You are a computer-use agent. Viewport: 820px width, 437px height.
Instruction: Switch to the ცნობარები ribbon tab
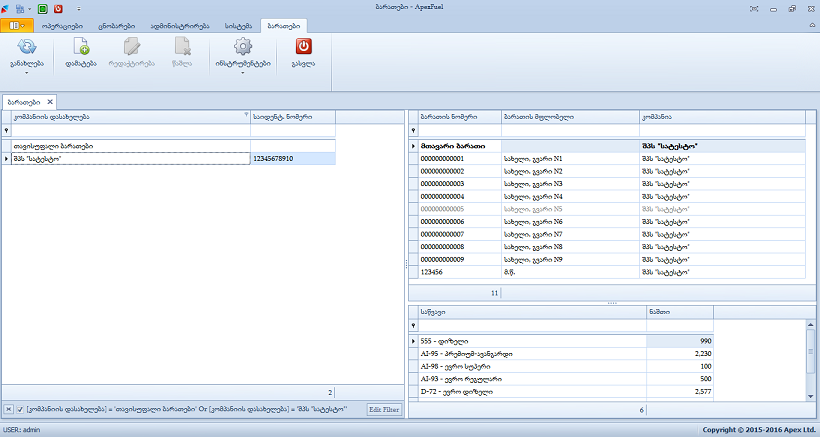click(117, 26)
